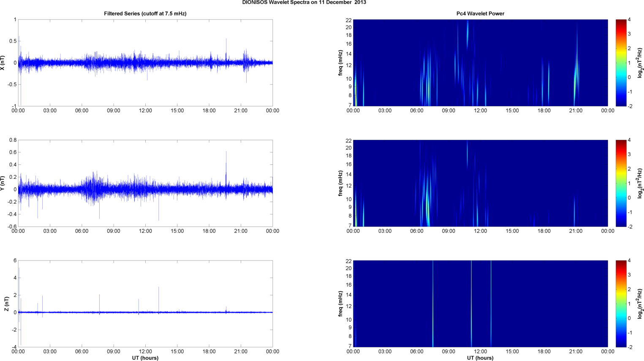
Task: Click the X component wavelet power spectrogram
Action: (480, 63)
